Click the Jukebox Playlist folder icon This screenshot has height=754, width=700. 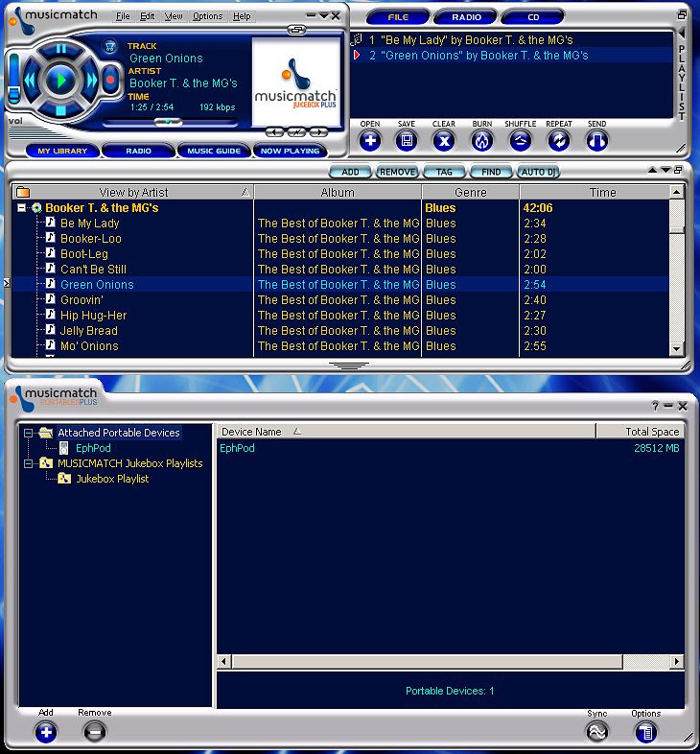64,479
